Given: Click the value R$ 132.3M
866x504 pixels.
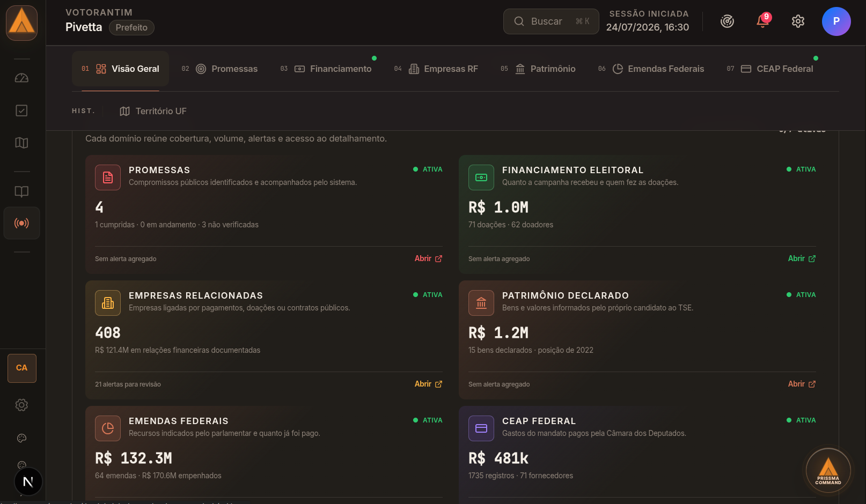Looking at the screenshot, I should click(134, 458).
